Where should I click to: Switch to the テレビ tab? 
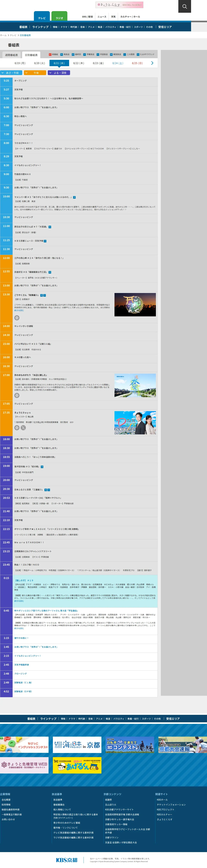pyautogui.click(x=42, y=16)
